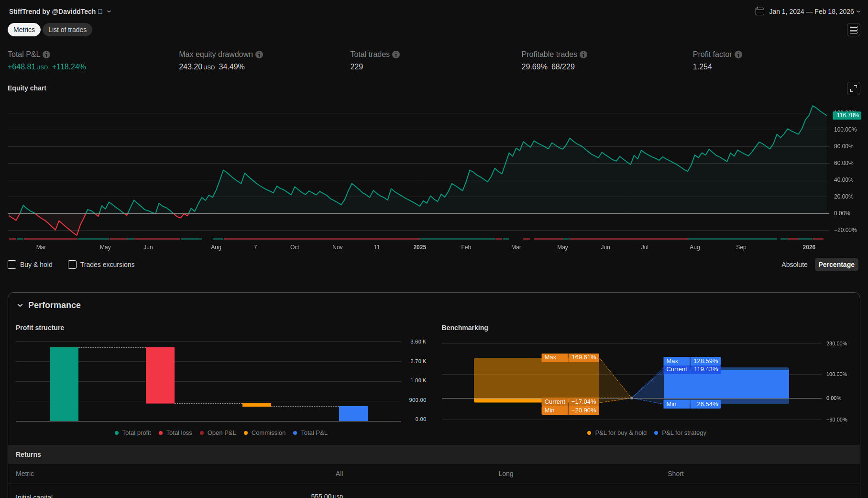Click the Profitable trades info icon
Viewport: 868px width, 498px height.
[x=583, y=55]
